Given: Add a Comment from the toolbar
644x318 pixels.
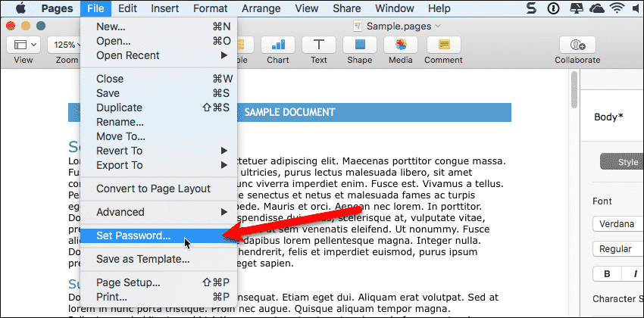Looking at the screenshot, I should coord(443,45).
